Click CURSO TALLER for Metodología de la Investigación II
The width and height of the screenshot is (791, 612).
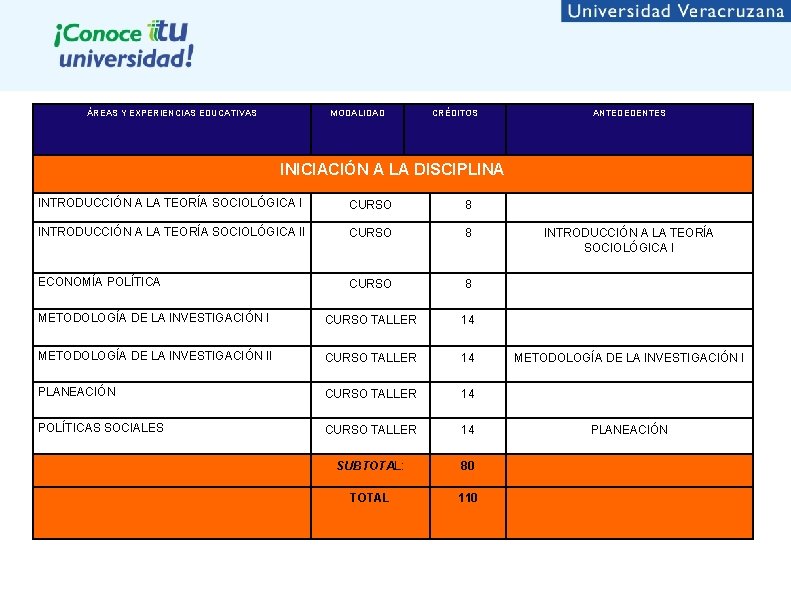tap(371, 358)
